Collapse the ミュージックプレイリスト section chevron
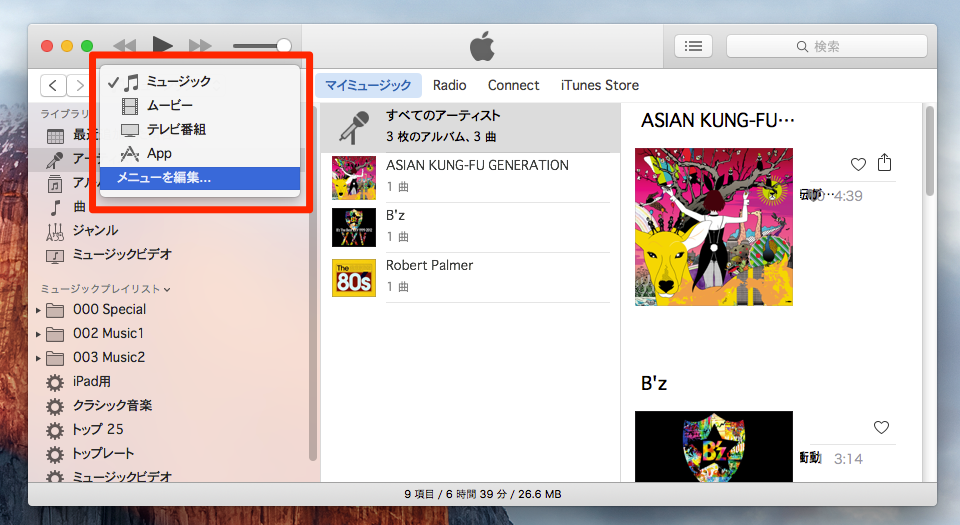 point(167,289)
